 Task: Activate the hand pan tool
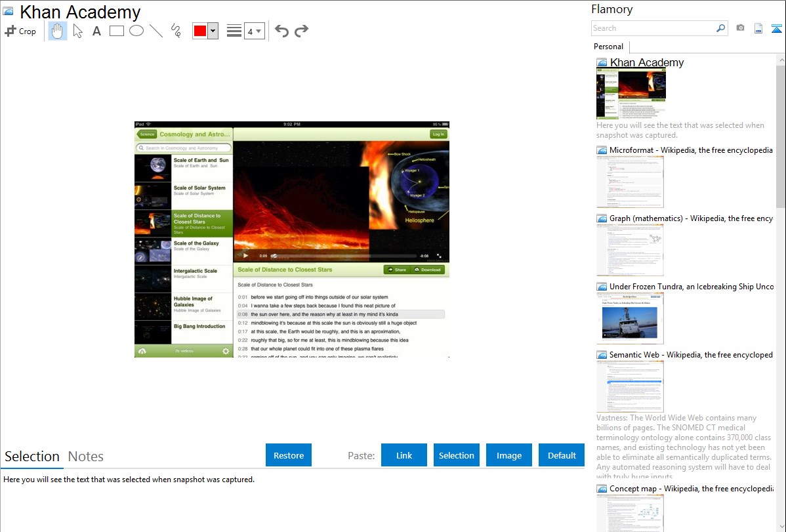click(x=57, y=31)
